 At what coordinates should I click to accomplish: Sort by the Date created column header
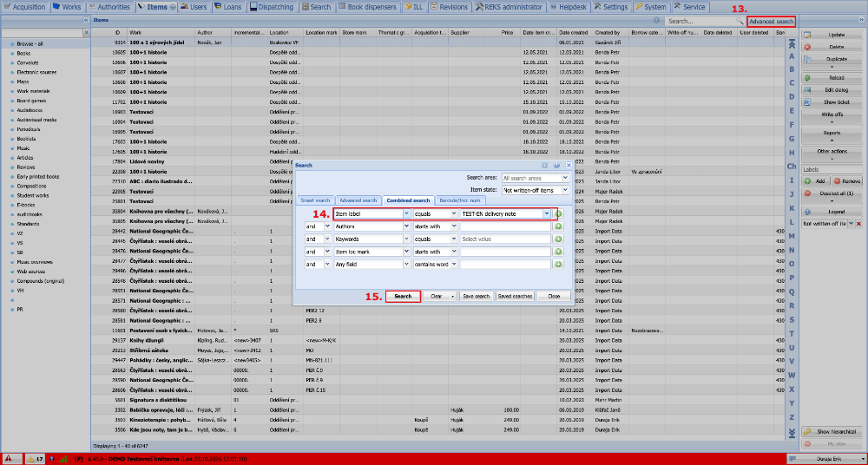(574, 33)
